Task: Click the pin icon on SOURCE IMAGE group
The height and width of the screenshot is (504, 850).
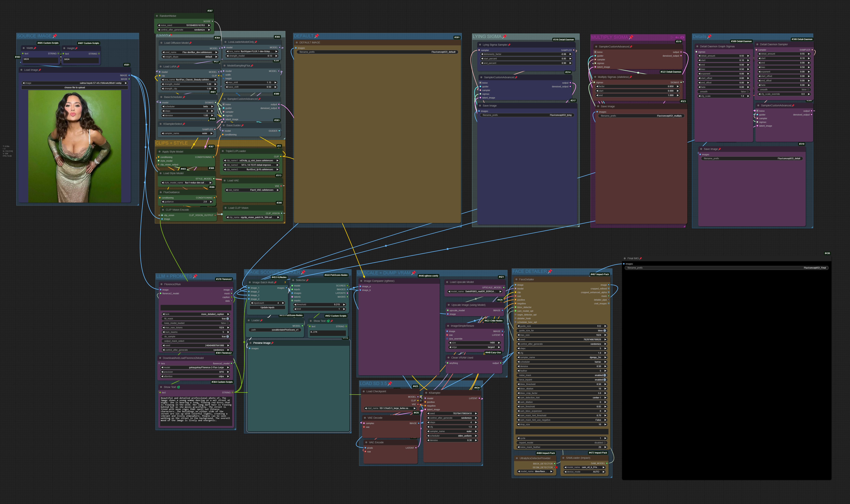Action: (x=55, y=36)
